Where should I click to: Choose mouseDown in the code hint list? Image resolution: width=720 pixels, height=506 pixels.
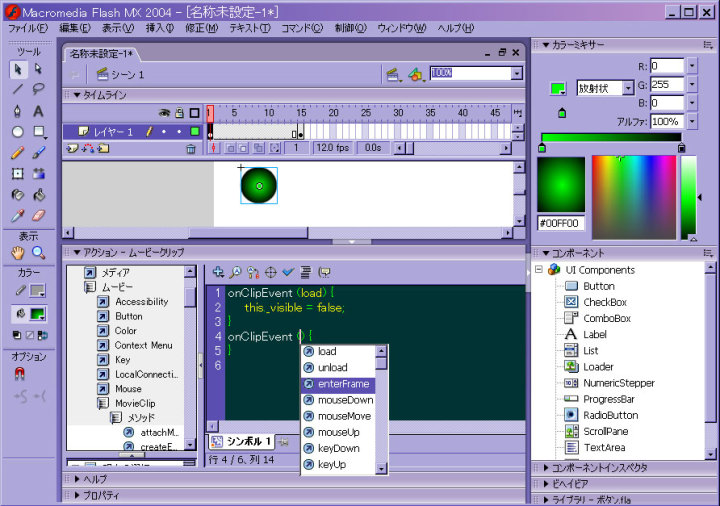point(338,400)
